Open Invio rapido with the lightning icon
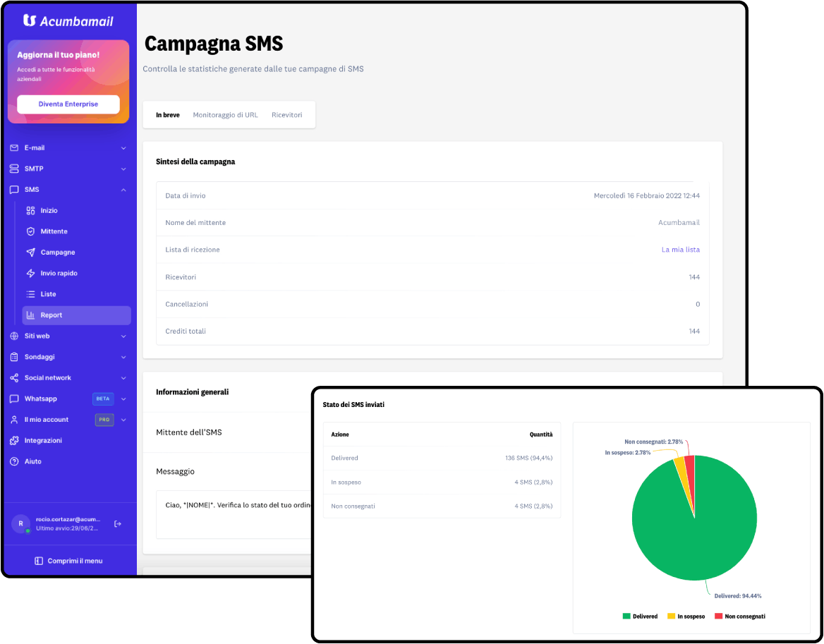 point(31,273)
